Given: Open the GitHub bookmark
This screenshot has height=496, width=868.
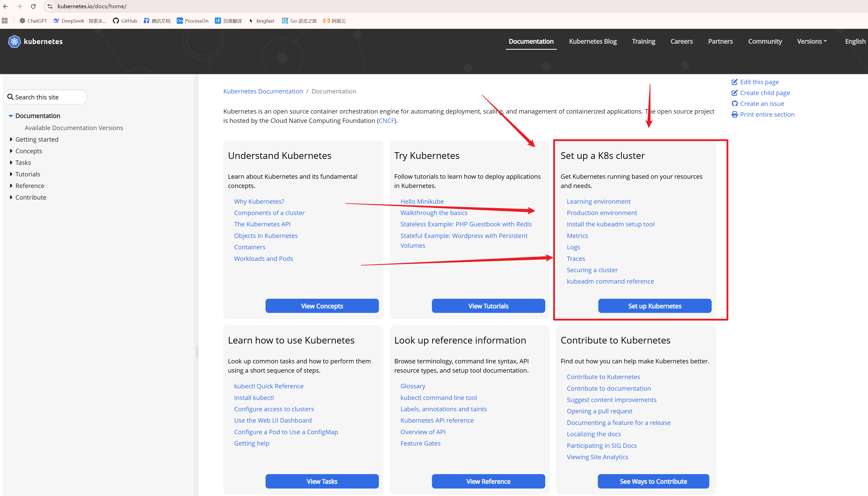Looking at the screenshot, I should (125, 21).
